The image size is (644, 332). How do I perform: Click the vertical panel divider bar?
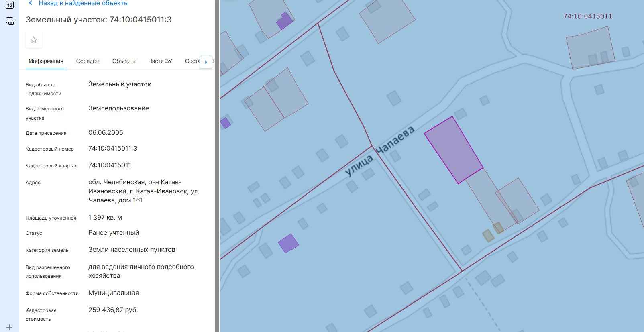(x=217, y=166)
